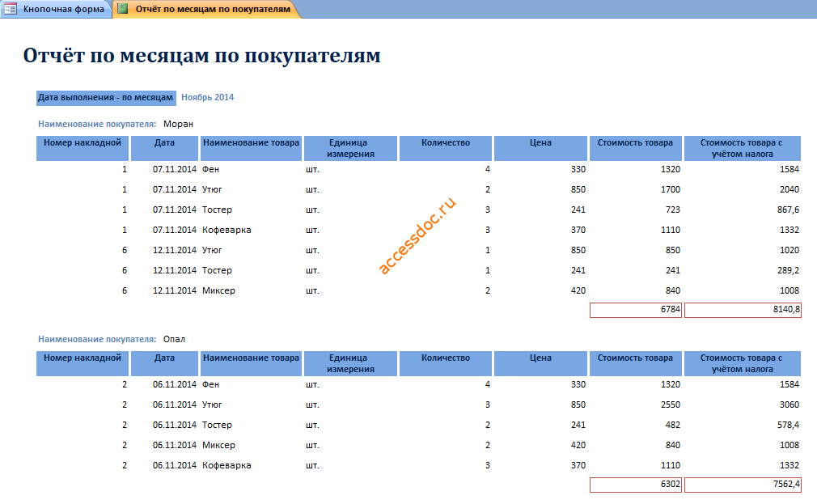Click the Опал tax total box 7562,4
The width and height of the screenshot is (817, 504).
(x=743, y=485)
